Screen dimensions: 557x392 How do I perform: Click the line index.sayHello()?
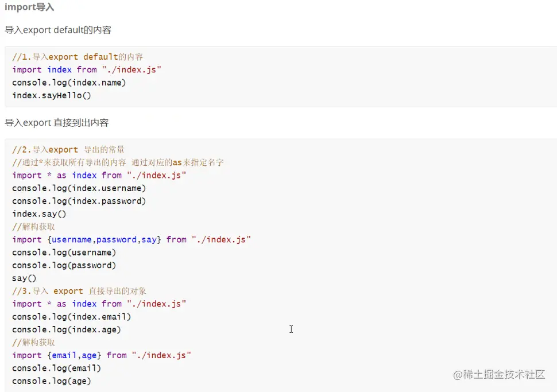tap(52, 95)
